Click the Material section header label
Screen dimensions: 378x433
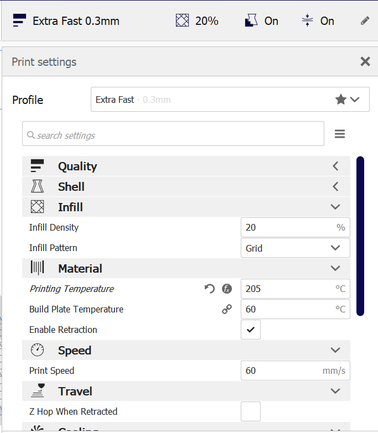(80, 268)
